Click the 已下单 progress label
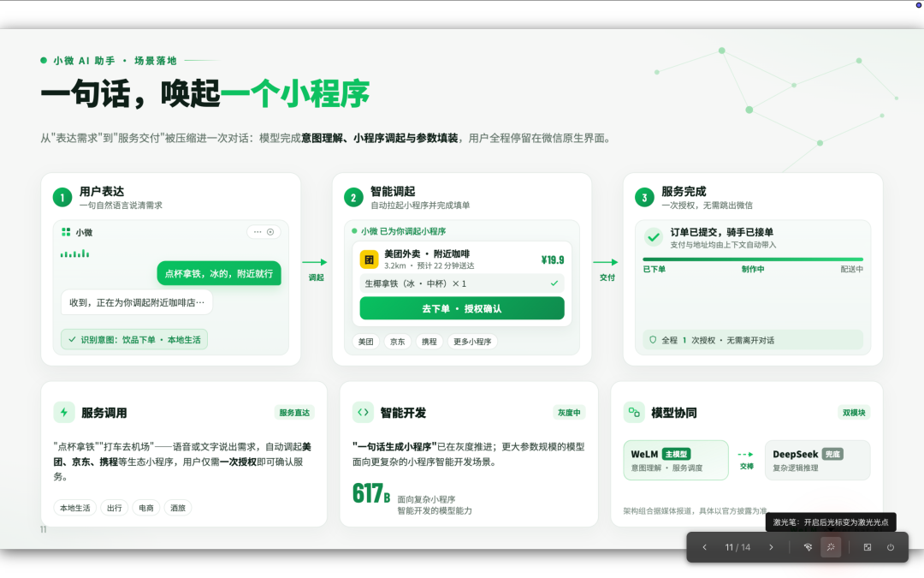 tap(654, 269)
